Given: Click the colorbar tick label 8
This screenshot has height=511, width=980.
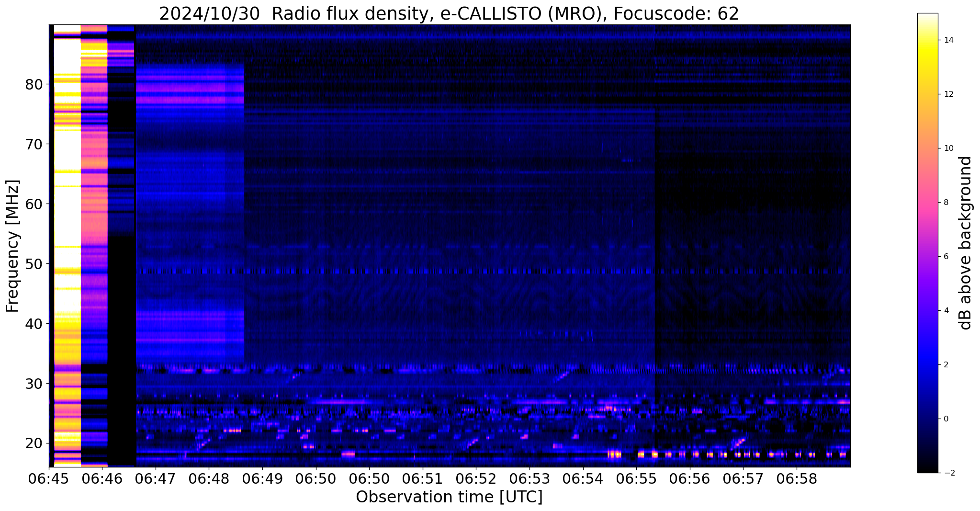Looking at the screenshot, I should (946, 203).
